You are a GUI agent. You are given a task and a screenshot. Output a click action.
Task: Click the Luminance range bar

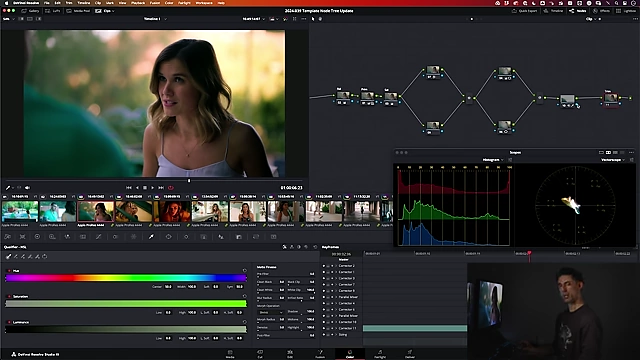126,329
